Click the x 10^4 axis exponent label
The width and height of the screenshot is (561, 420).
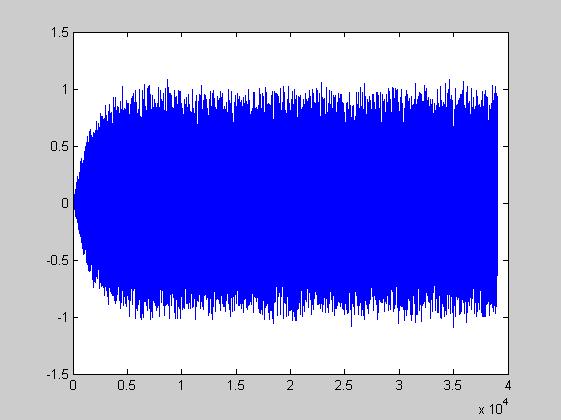(493, 407)
